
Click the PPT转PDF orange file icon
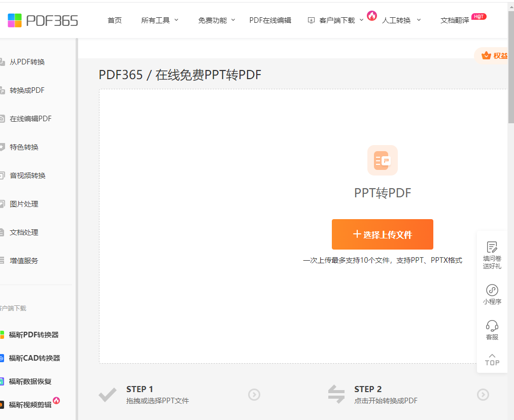click(383, 160)
